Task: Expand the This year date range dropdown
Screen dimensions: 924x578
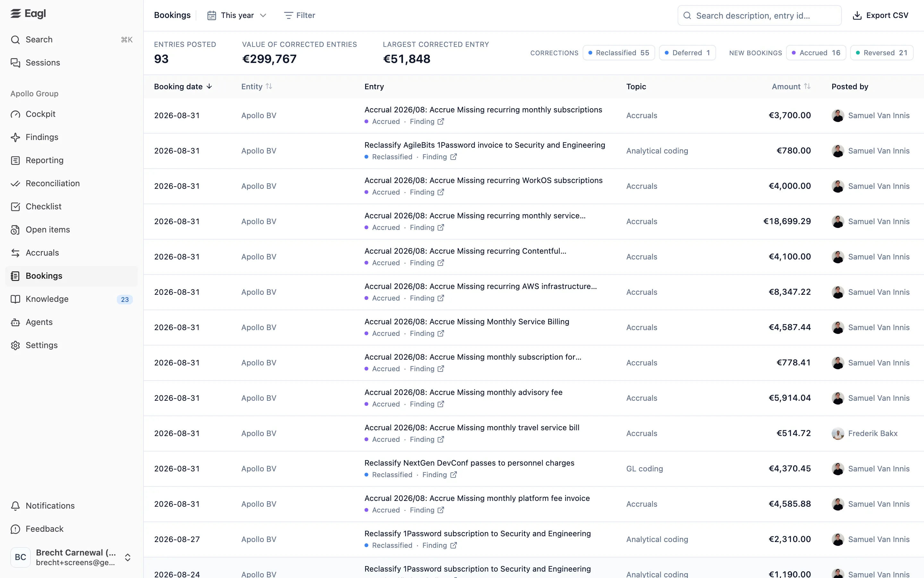Action: coord(237,15)
